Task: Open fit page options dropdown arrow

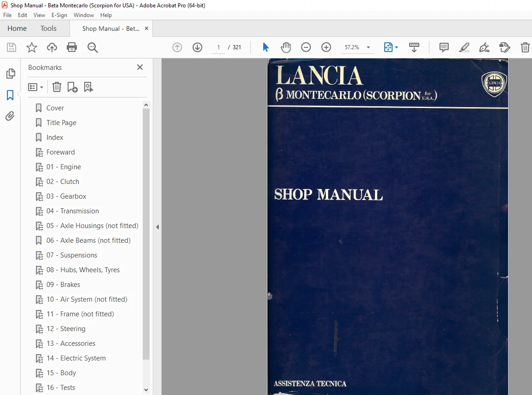Action: [x=396, y=47]
